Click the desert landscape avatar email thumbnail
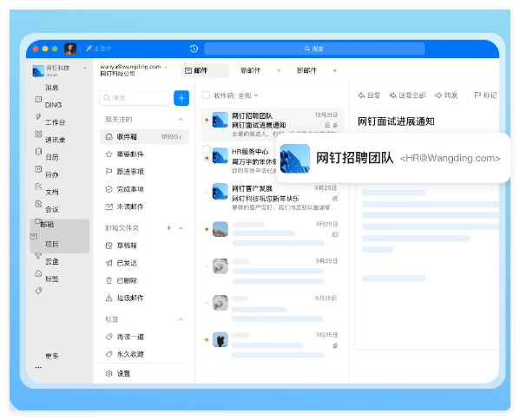 [221, 229]
